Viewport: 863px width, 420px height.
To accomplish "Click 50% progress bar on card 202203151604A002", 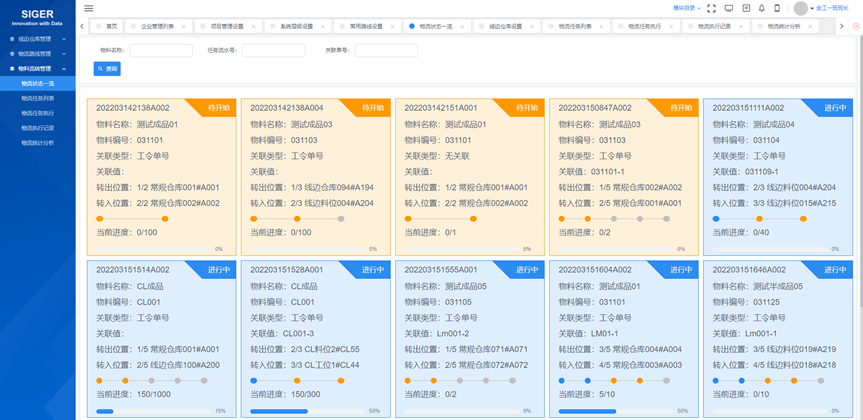I will coord(616,411).
